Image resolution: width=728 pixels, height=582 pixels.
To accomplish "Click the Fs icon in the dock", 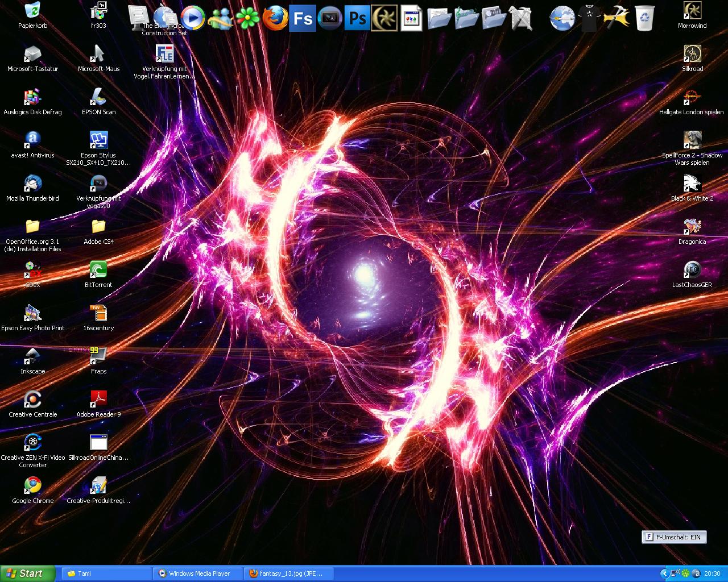I will click(x=302, y=18).
